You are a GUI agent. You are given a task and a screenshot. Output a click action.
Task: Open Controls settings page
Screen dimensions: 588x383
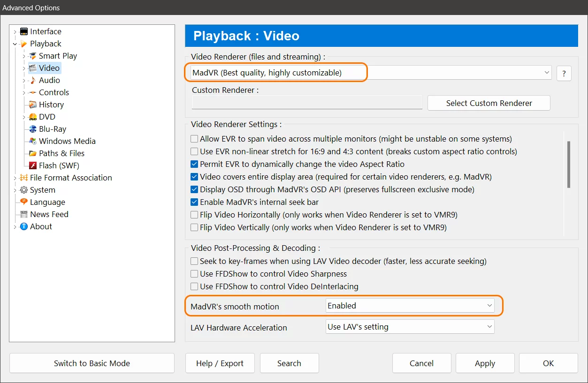[x=54, y=92]
